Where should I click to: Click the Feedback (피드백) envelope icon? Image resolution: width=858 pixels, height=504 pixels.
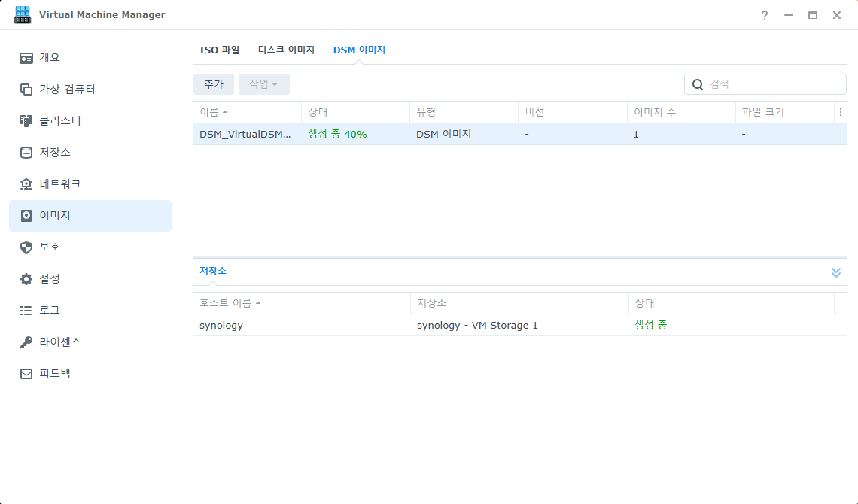pyautogui.click(x=26, y=374)
